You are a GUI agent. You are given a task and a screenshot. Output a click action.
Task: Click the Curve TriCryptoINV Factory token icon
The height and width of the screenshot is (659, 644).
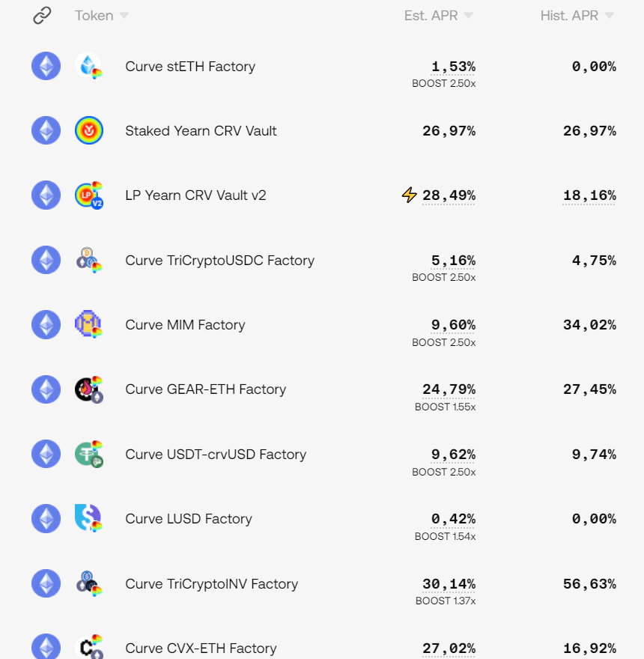coord(89,584)
